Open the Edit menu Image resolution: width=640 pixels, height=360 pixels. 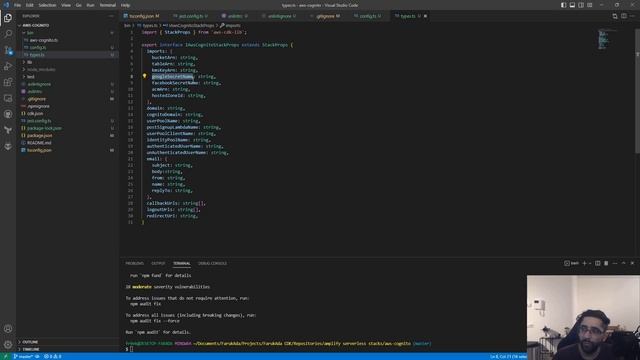click(x=30, y=5)
